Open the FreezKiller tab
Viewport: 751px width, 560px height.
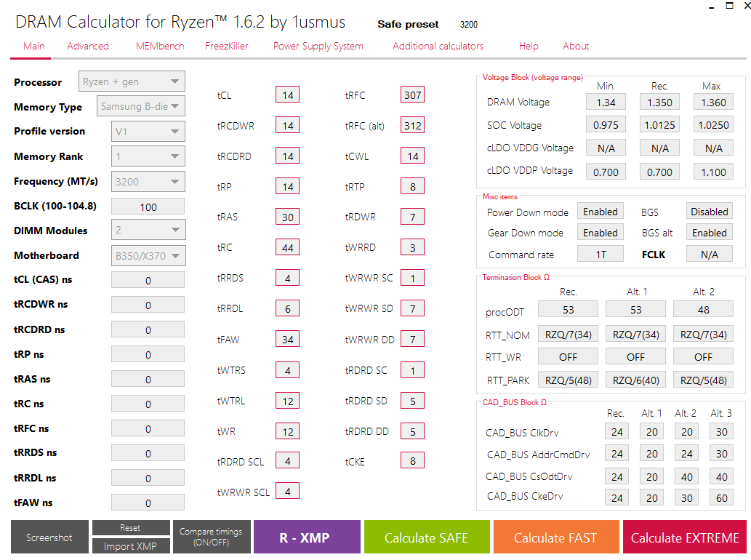click(227, 46)
